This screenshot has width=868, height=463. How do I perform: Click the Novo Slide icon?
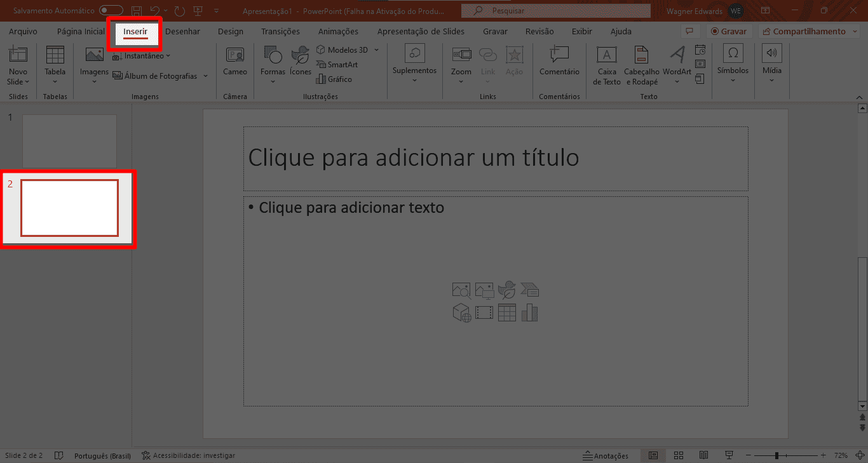click(x=18, y=55)
